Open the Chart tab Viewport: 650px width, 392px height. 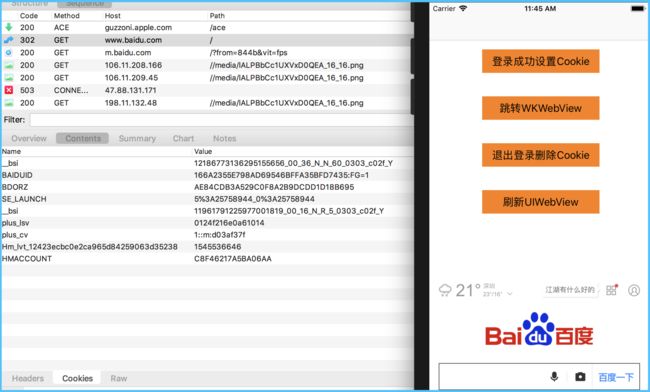coord(183,138)
